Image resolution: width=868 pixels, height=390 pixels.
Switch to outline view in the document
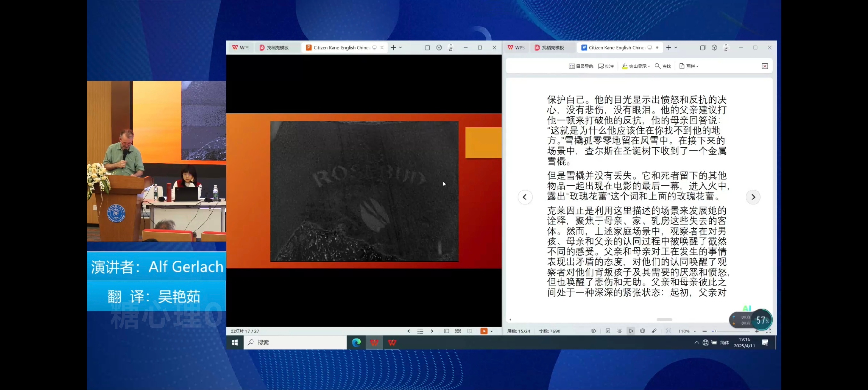tap(619, 331)
